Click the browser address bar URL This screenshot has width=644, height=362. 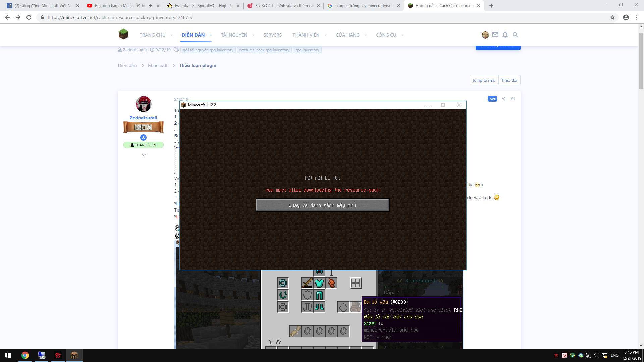click(120, 17)
